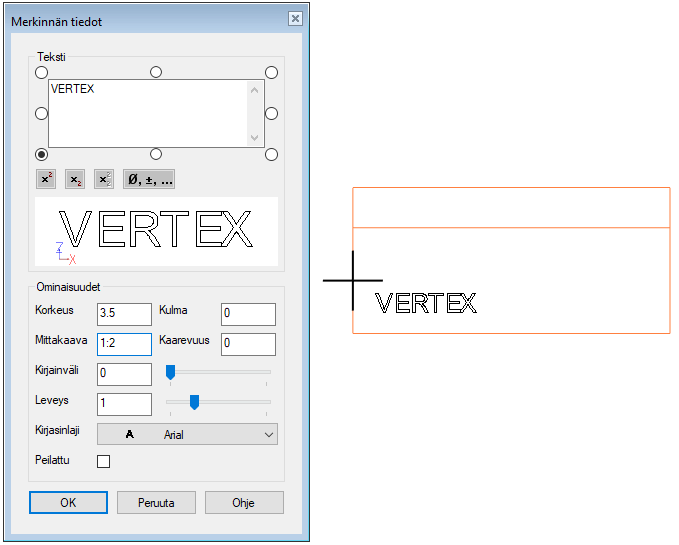Click the Peruuta cancel button
This screenshot has width=679, height=545.
coord(156,503)
